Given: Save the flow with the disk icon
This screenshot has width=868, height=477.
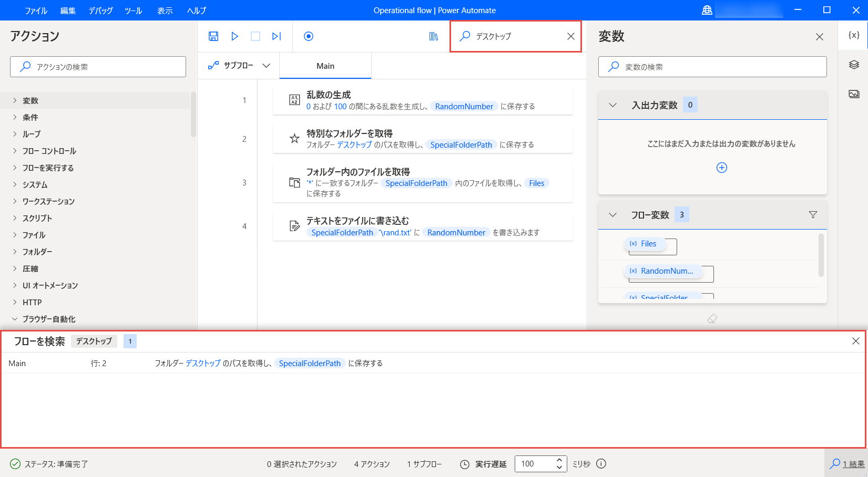Looking at the screenshot, I should (213, 36).
